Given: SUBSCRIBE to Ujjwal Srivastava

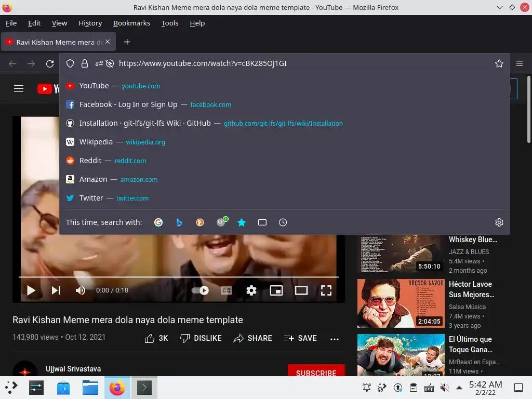Looking at the screenshot, I should click(316, 370).
